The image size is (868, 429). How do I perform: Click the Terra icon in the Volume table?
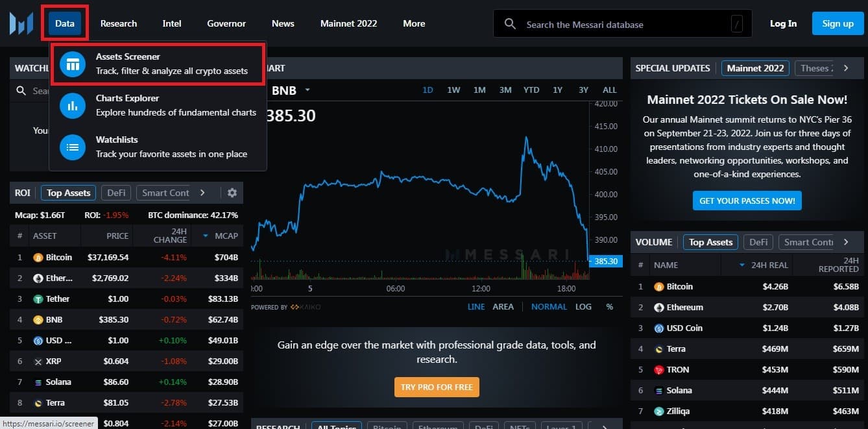tap(659, 349)
